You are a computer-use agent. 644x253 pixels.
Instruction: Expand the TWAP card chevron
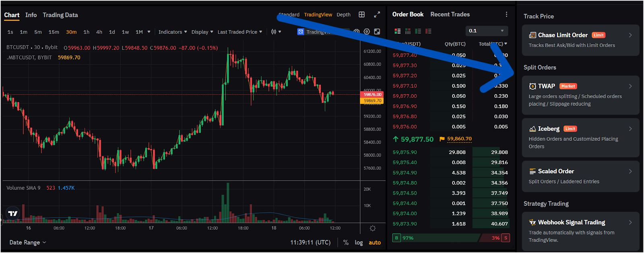tap(630, 86)
